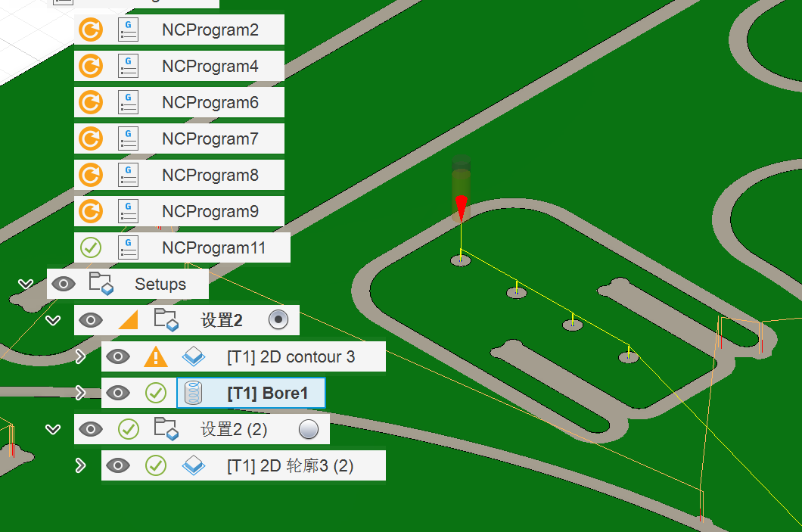Collapse the Setups tree node
This screenshot has height=532, width=802.
(26, 285)
